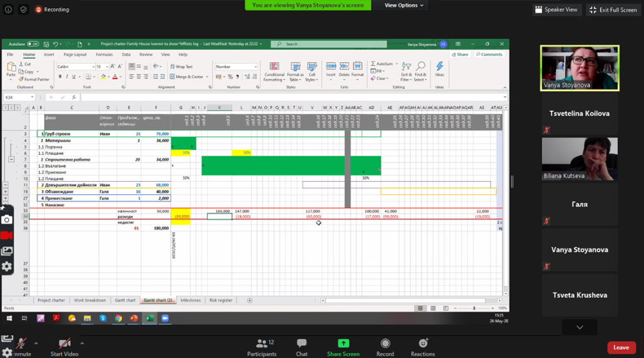The image size is (644, 358).
Task: Open the View Options dropdown
Action: (x=404, y=5)
